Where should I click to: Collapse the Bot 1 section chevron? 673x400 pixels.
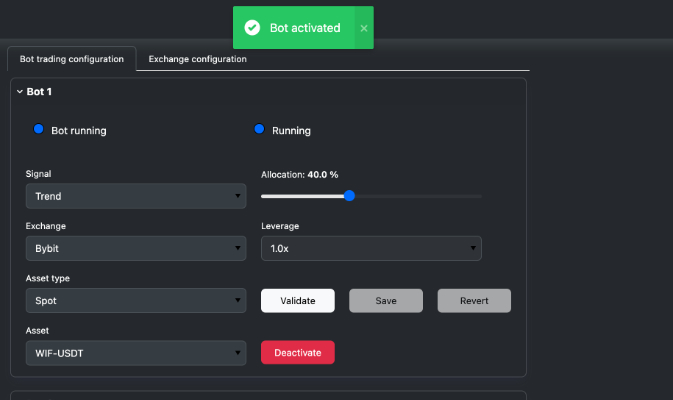[x=20, y=91]
